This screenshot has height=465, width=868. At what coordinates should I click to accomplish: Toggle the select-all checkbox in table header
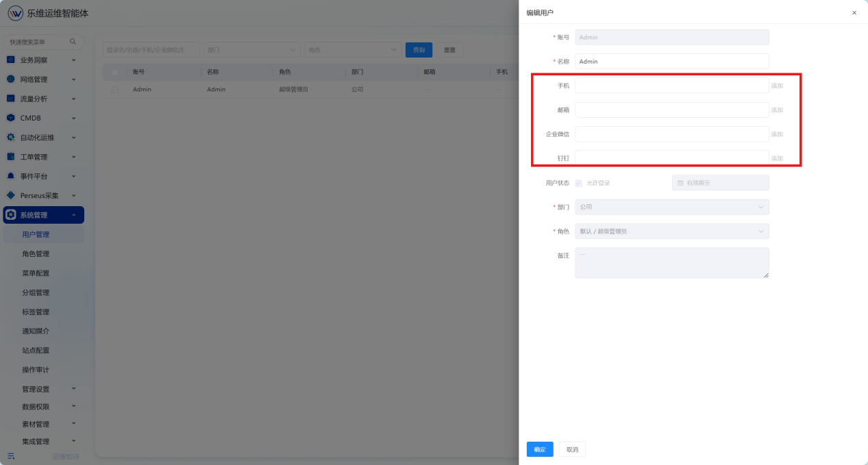(114, 72)
